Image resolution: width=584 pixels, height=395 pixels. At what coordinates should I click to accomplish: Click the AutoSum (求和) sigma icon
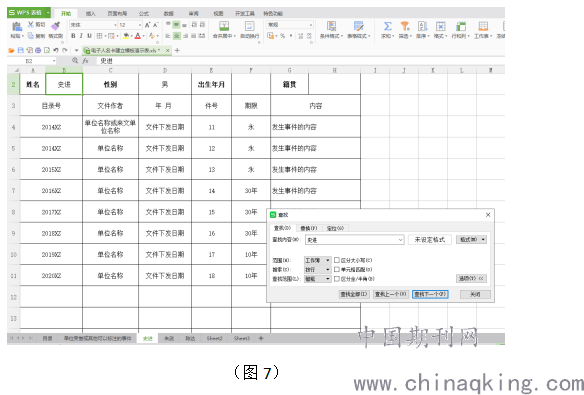point(388,26)
